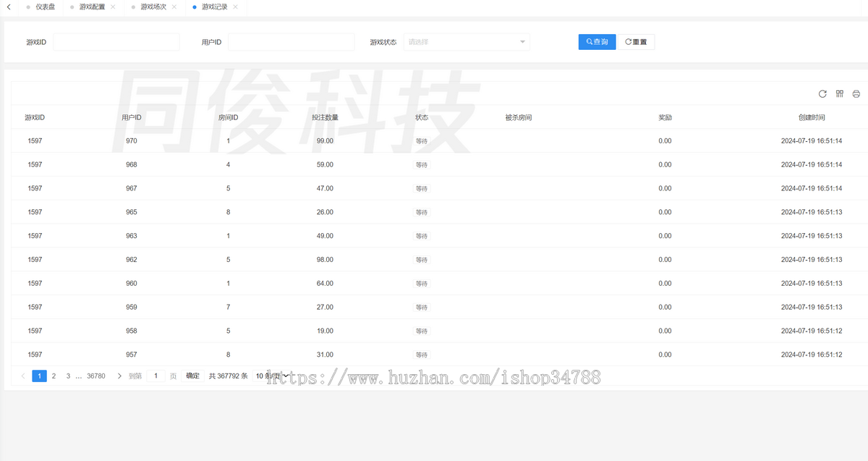Click the 奖励 column header
This screenshot has width=868, height=461.
tap(665, 117)
